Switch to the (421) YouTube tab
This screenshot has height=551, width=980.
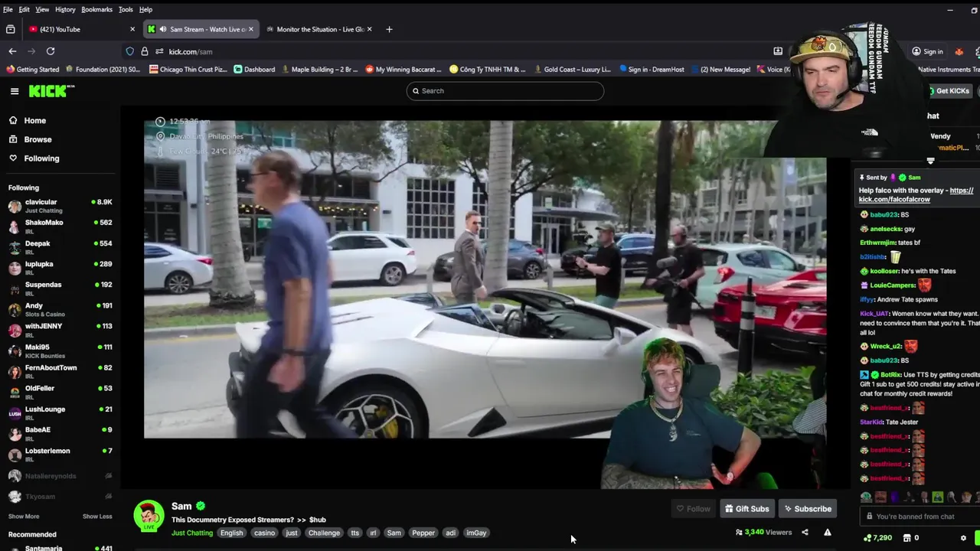point(80,29)
